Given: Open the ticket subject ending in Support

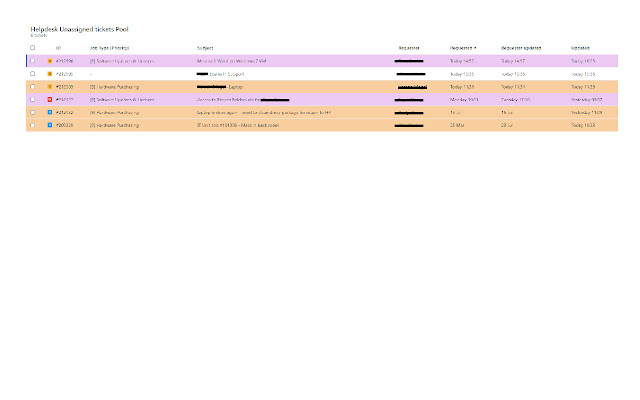Looking at the screenshot, I should 220,74.
